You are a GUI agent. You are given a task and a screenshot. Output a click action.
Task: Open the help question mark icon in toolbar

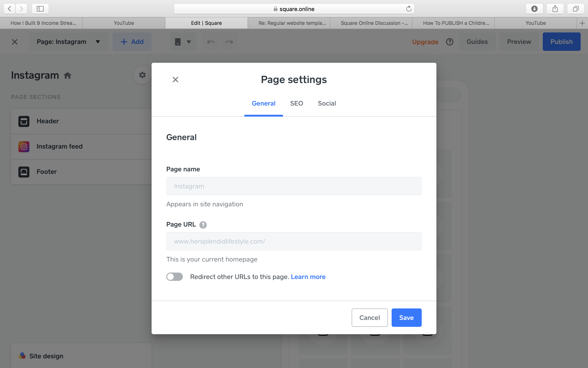(x=450, y=42)
